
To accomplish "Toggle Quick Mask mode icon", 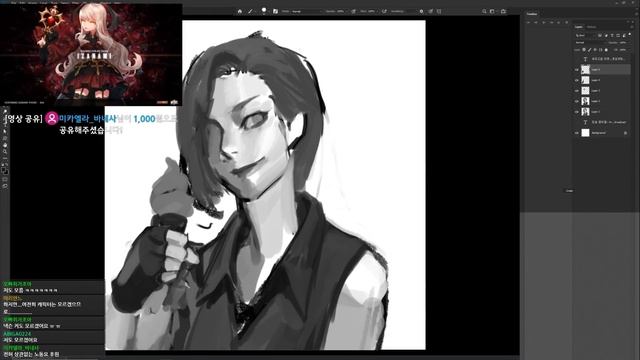I will point(5,180).
